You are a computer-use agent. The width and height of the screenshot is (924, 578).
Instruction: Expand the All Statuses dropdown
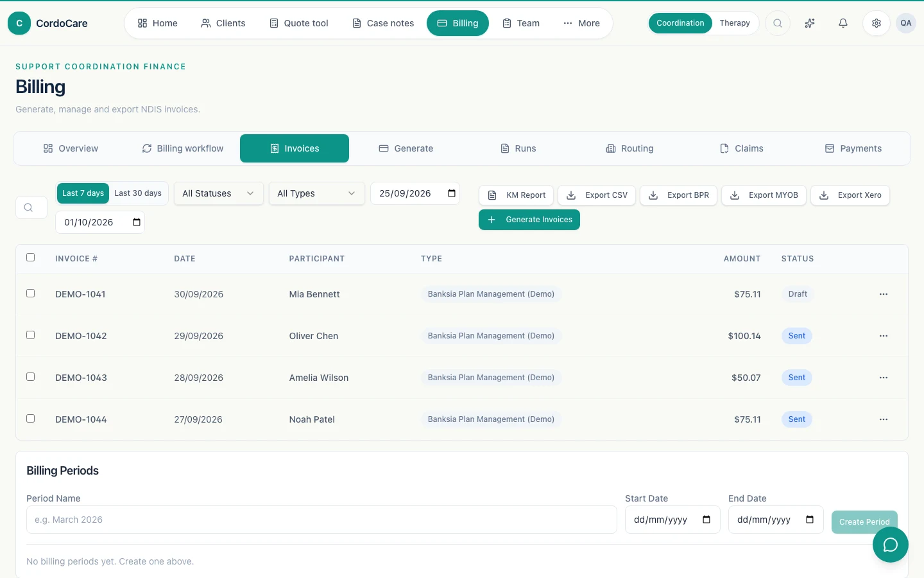pyautogui.click(x=218, y=193)
